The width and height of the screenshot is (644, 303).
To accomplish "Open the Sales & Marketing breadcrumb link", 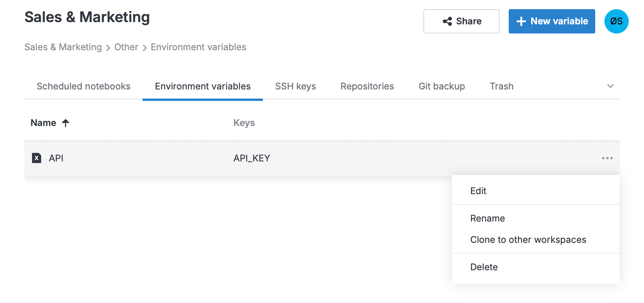I will coord(63,47).
